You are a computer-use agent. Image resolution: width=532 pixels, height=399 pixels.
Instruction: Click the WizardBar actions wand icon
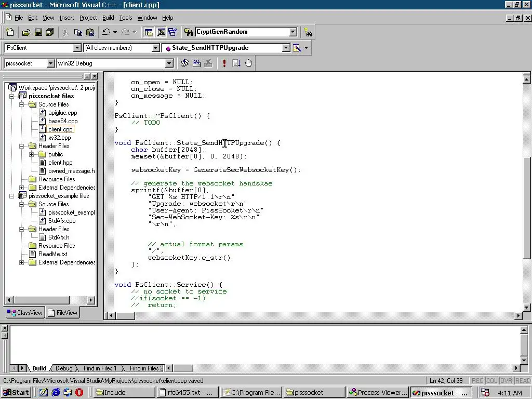pos(297,48)
